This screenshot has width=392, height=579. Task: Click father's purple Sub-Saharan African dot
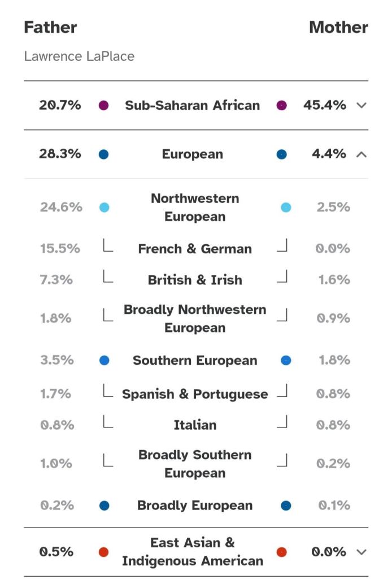[x=103, y=105]
